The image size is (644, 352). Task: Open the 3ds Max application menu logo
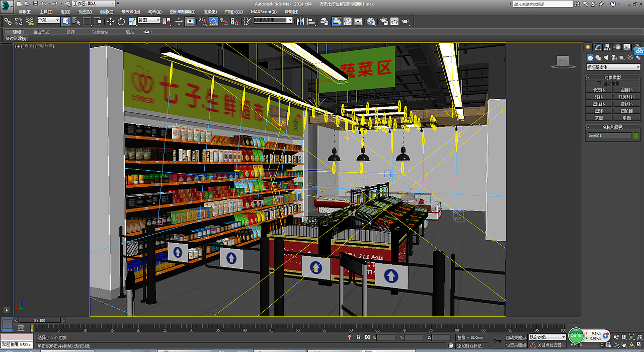(7, 6)
